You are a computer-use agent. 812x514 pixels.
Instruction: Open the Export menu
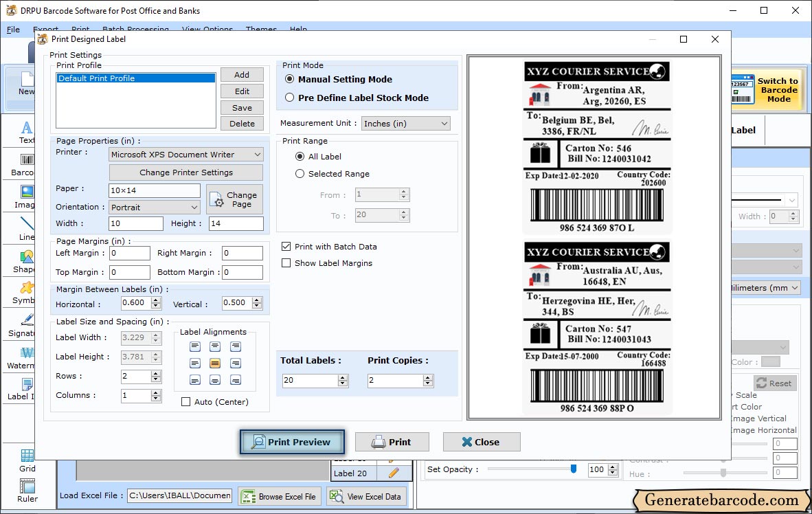(45, 30)
